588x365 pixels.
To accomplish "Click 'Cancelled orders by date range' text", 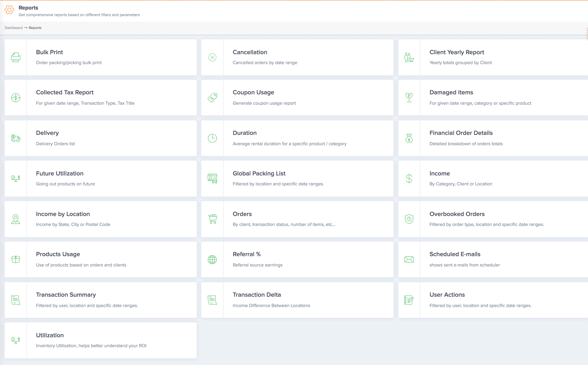I will tap(265, 63).
